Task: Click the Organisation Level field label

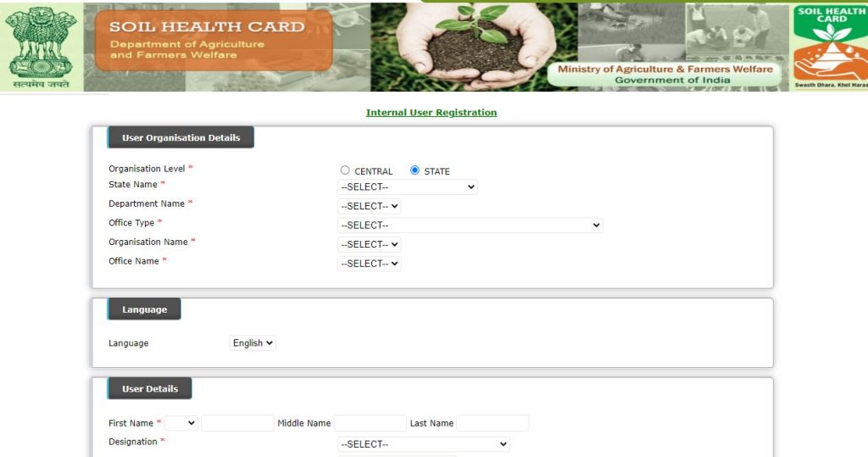Action: (147, 169)
